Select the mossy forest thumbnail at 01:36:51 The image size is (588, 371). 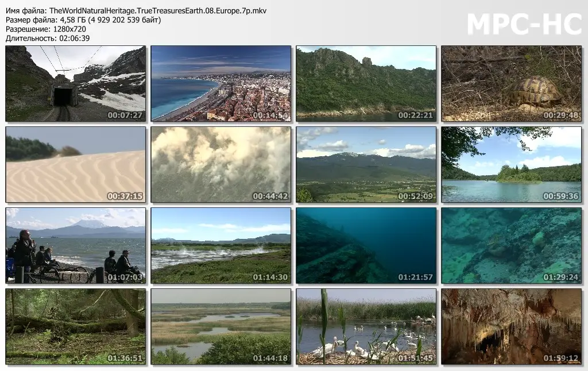coord(76,326)
